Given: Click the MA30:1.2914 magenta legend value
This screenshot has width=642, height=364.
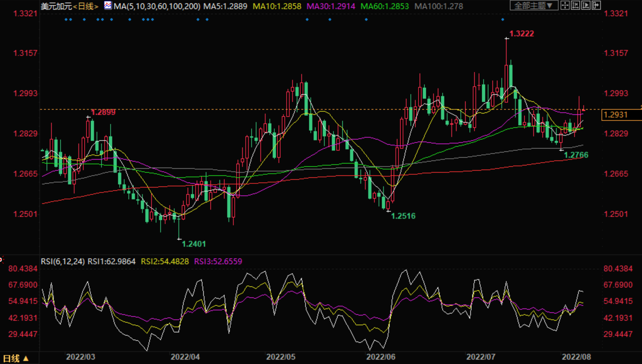Looking at the screenshot, I should coord(331,6).
